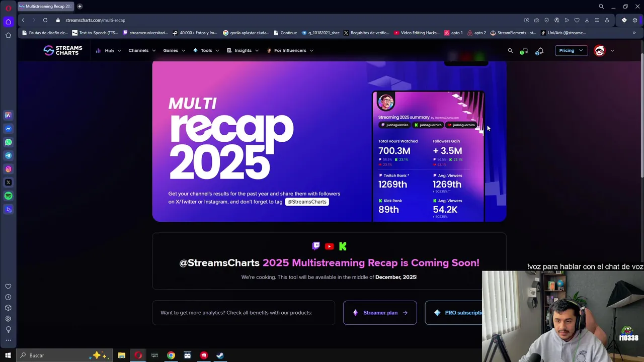Open the streameruniversitari Twitch bookmark
Screen dimensions: 644x362
click(x=145, y=33)
